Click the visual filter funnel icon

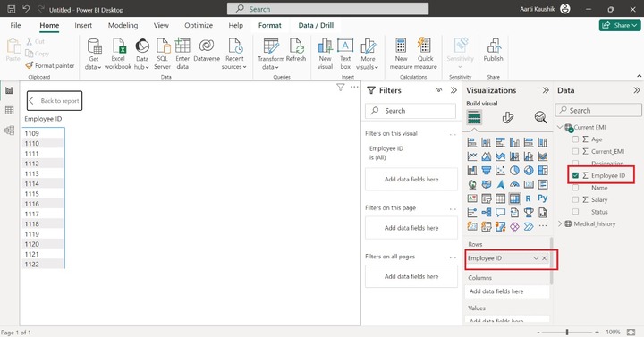click(x=340, y=87)
